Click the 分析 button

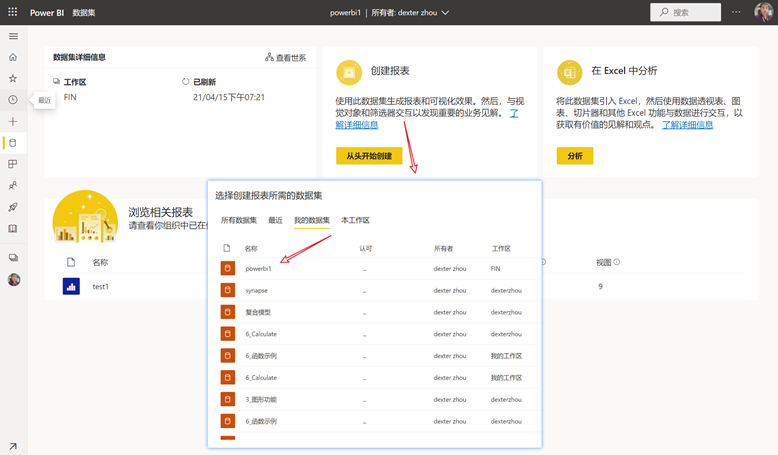coord(575,156)
